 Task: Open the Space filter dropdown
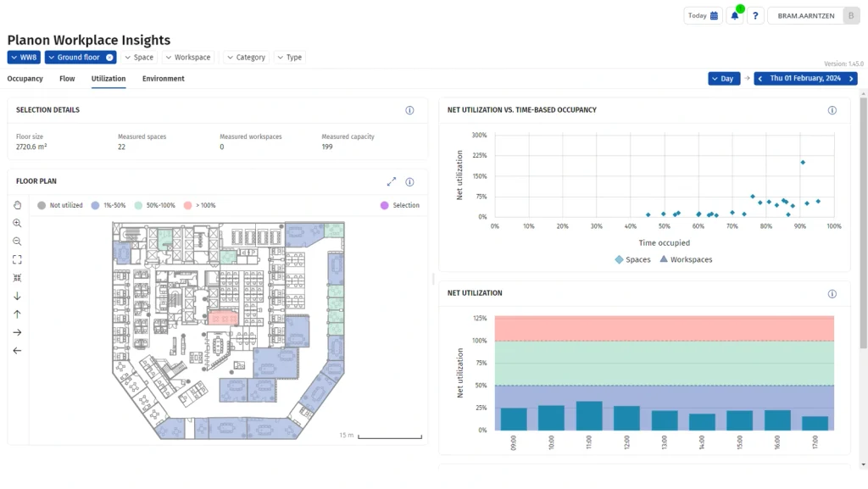(x=139, y=57)
